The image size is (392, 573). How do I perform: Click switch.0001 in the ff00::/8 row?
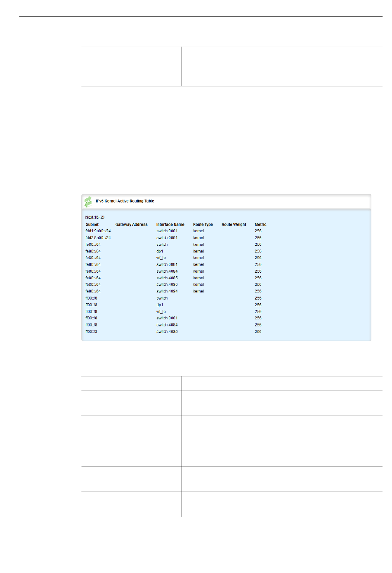(167, 318)
